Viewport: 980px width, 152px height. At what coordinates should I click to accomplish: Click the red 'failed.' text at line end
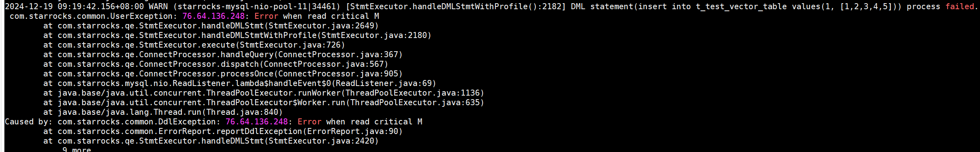pos(962,6)
